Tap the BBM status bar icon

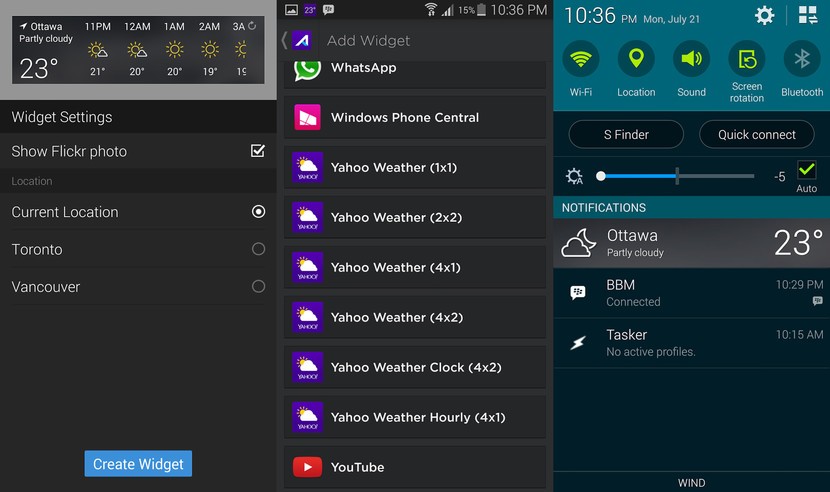tap(328, 10)
